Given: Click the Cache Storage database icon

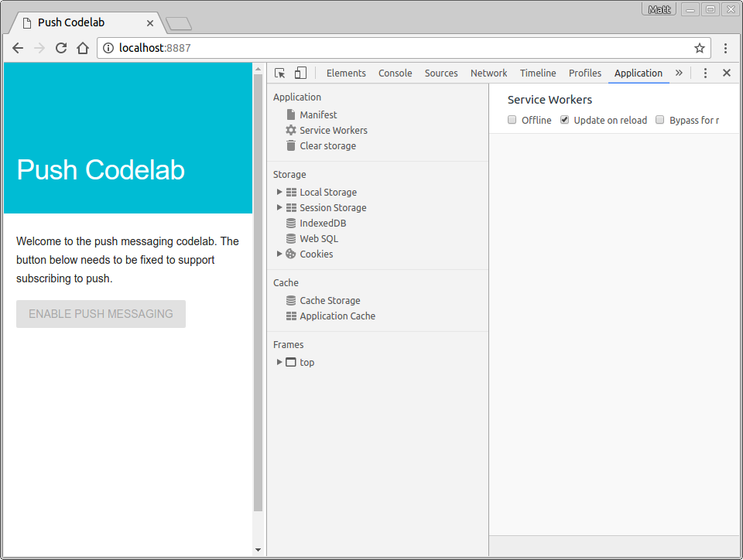Looking at the screenshot, I should (x=290, y=300).
